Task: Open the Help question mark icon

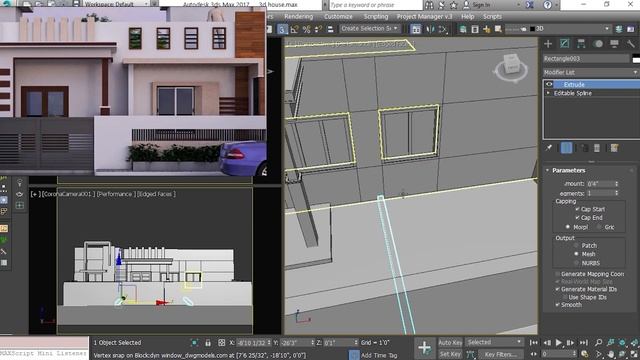Action: pyautogui.click(x=547, y=5)
